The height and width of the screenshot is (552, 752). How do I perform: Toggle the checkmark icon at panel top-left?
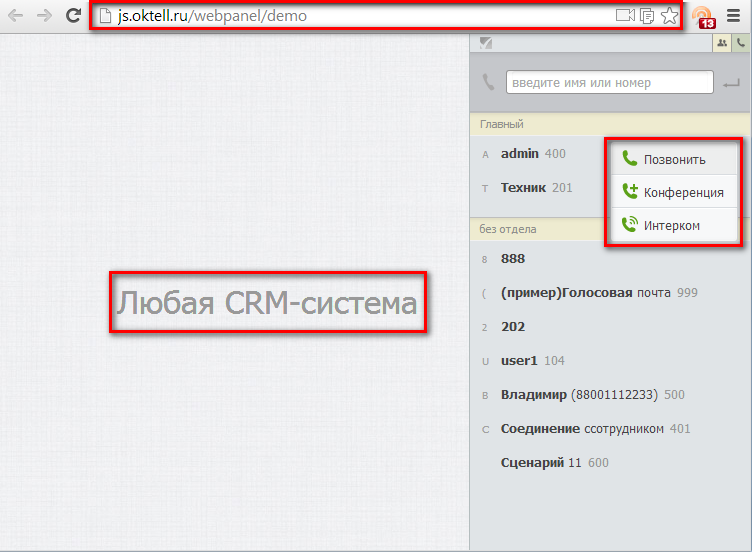(486, 43)
